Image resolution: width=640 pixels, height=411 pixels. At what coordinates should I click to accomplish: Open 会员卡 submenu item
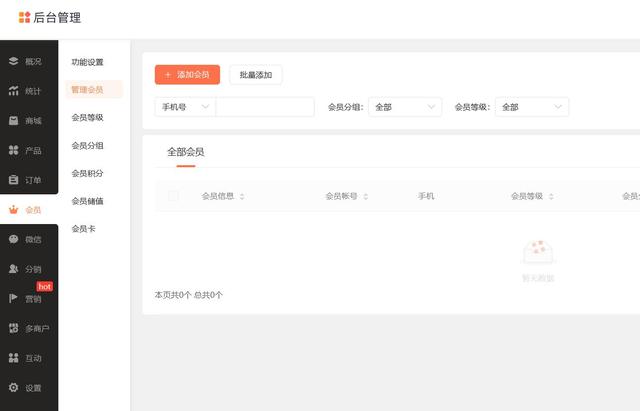click(x=83, y=229)
